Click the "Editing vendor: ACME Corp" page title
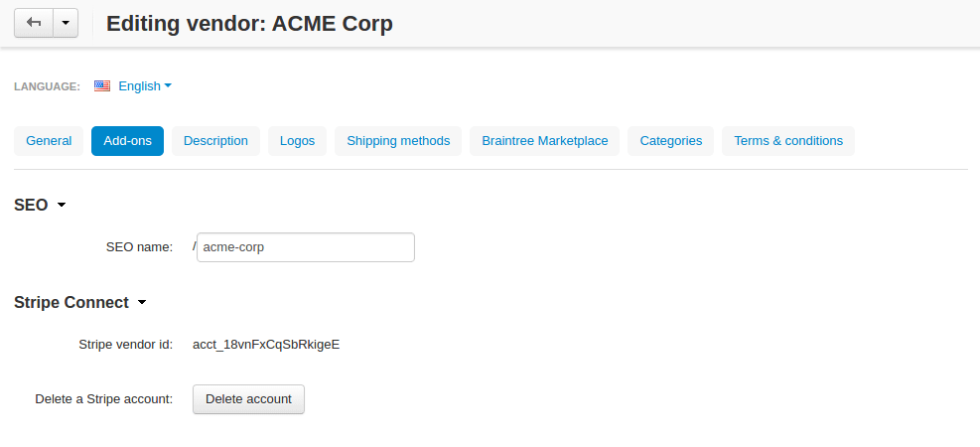Image resolution: width=980 pixels, height=447 pixels. tap(249, 23)
